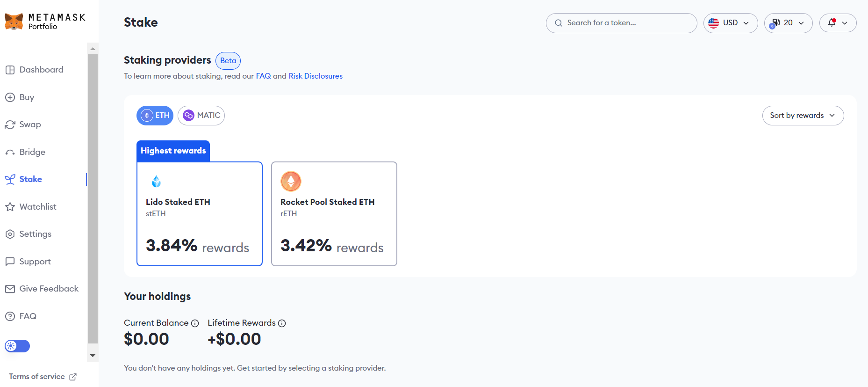Viewport: 868px width, 387px height.
Task: Open the gas price 20 dropdown
Action: point(789,23)
